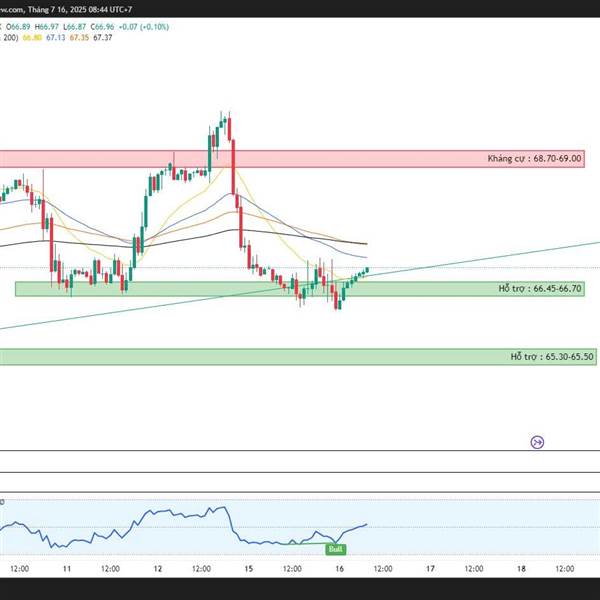Select the 'Kháng cự : 68.70-69.00' label
Viewport: 600px width, 600px height.
point(534,158)
